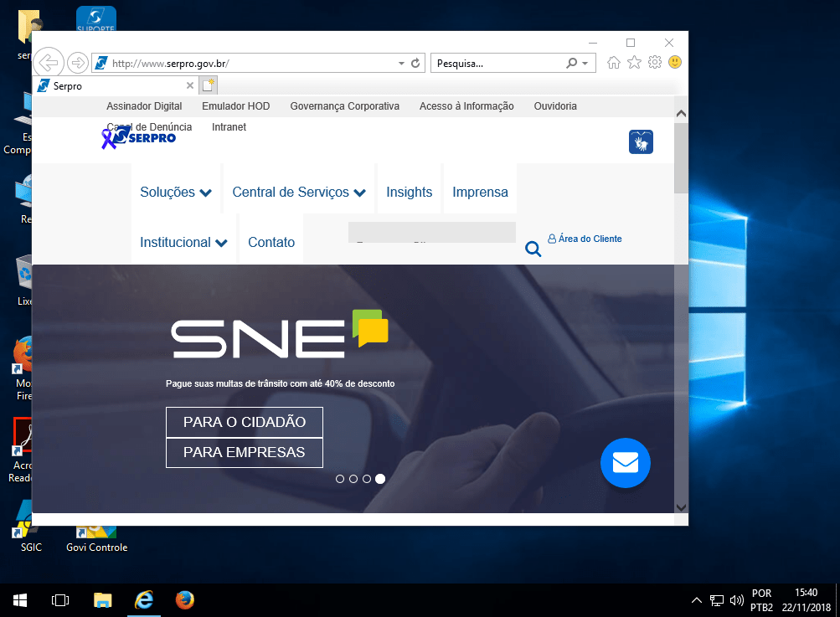This screenshot has height=617, width=840.
Task: Click the browser Home icon
Action: coord(614,63)
